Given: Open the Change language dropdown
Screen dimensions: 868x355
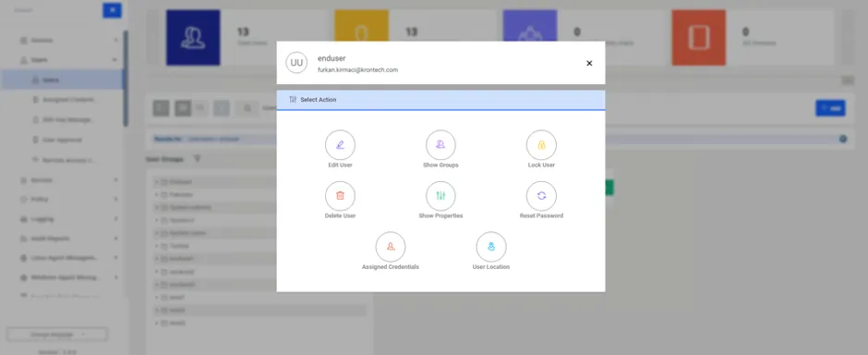Looking at the screenshot, I should pyautogui.click(x=57, y=335).
